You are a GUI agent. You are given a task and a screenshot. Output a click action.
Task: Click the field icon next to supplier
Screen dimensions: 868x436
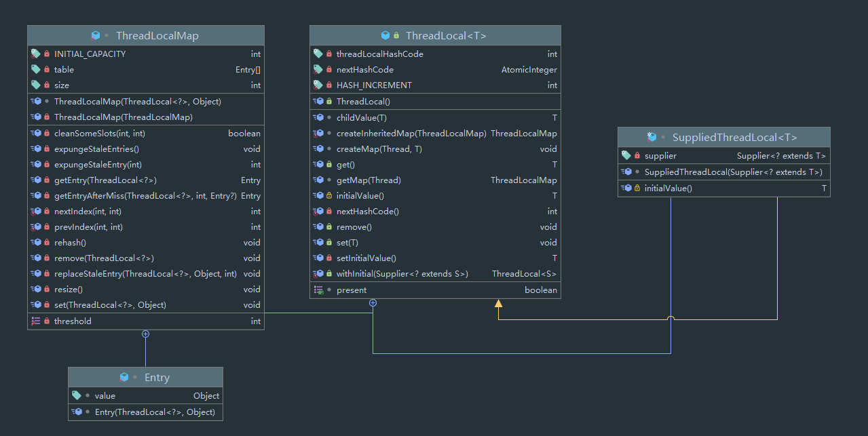click(x=626, y=156)
